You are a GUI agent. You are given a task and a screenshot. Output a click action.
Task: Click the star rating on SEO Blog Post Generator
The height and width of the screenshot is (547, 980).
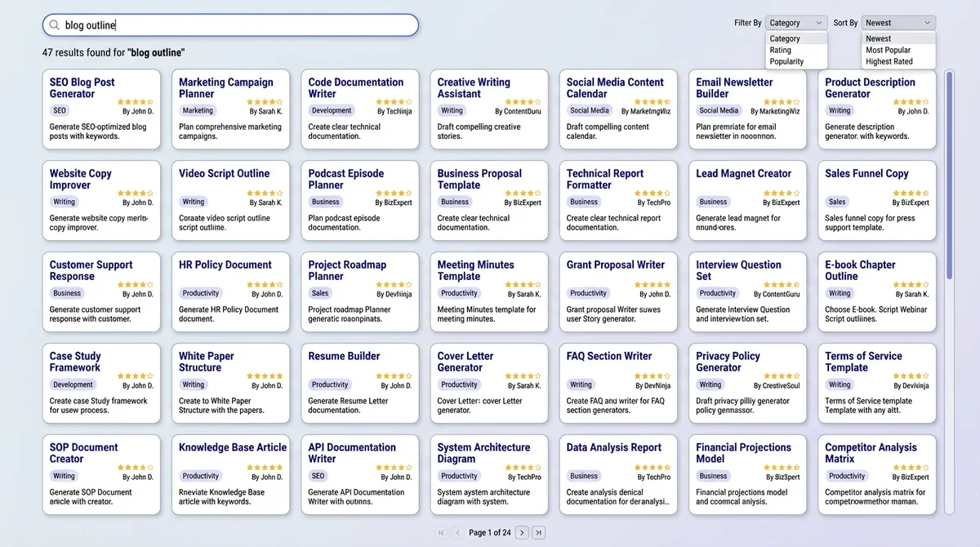[136, 101]
